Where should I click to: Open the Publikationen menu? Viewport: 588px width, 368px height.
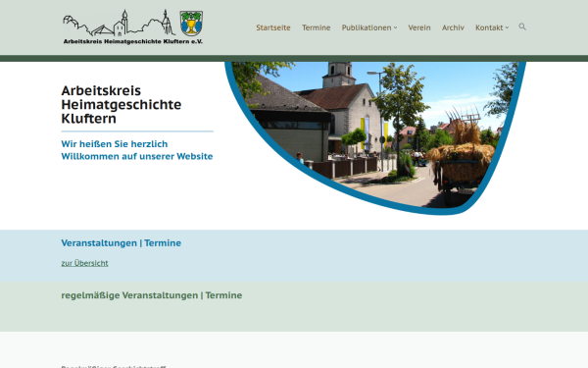pos(367,27)
